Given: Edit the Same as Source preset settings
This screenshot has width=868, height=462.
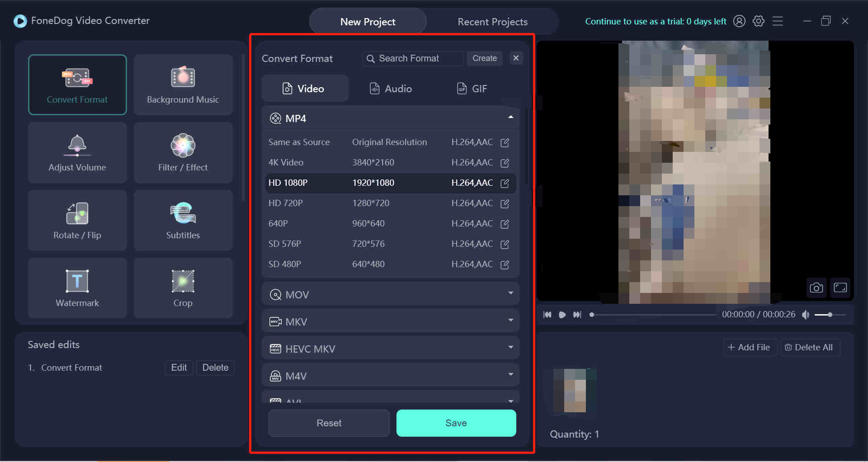Looking at the screenshot, I should (505, 142).
